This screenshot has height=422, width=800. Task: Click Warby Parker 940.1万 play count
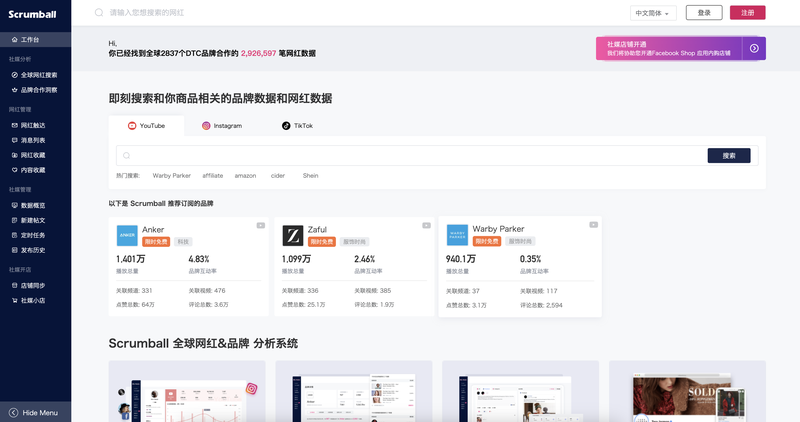pos(461,259)
